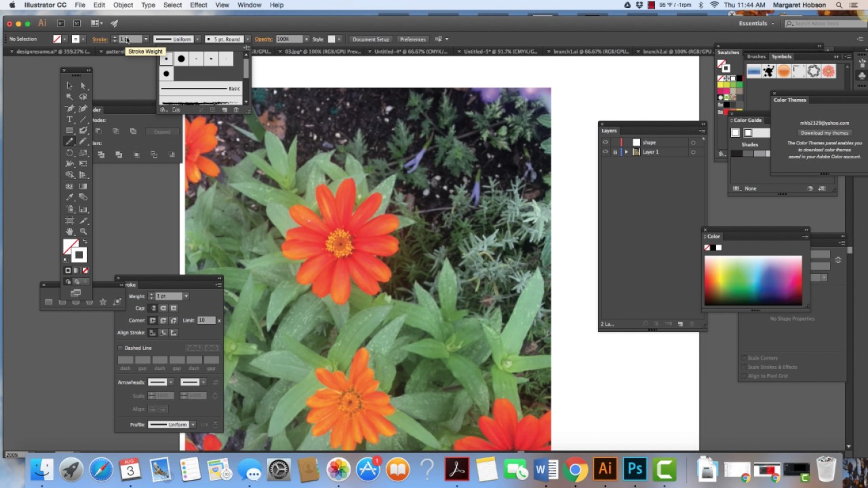Switch to the Brushes panel tab
This screenshot has height=488, width=868.
pos(756,57)
